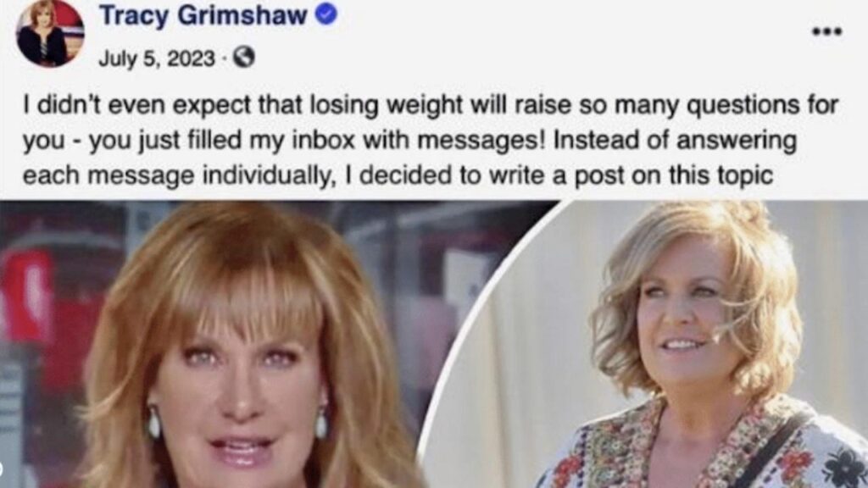Open the July 5, 2023 timestamp link
Screen dimensions: 868x488
tap(157, 58)
